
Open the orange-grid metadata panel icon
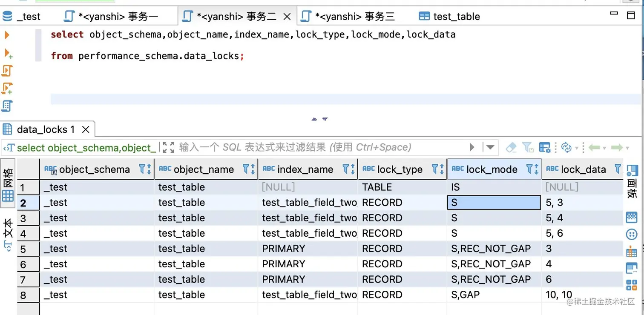[x=632, y=251]
